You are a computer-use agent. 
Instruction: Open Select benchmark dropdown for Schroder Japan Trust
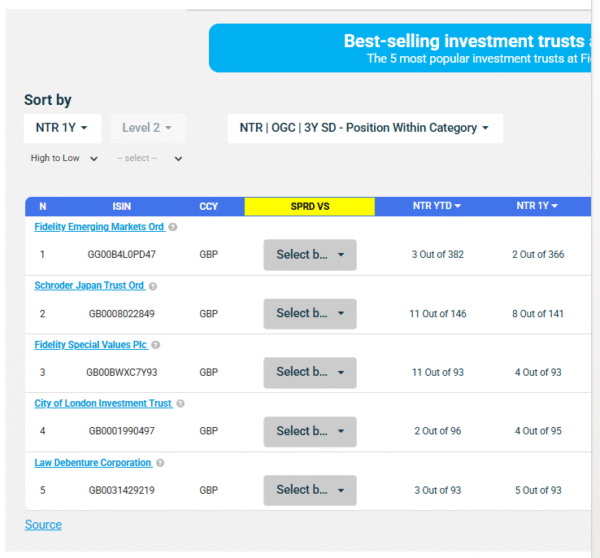(310, 314)
